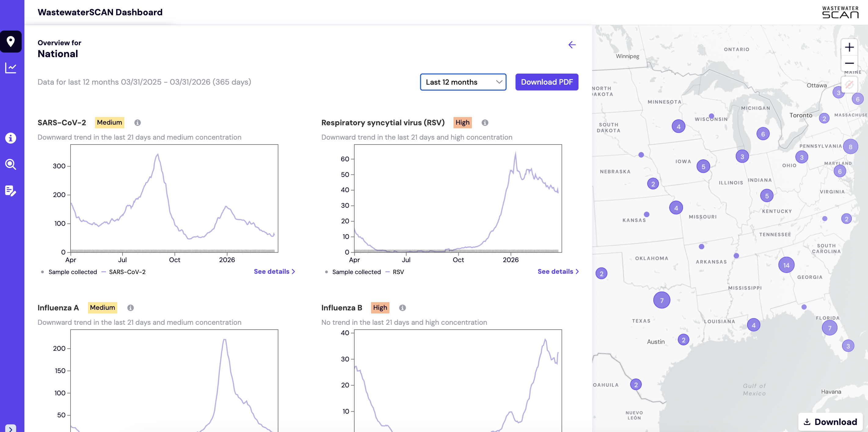Zoom out on the map
868x432 pixels.
point(849,63)
